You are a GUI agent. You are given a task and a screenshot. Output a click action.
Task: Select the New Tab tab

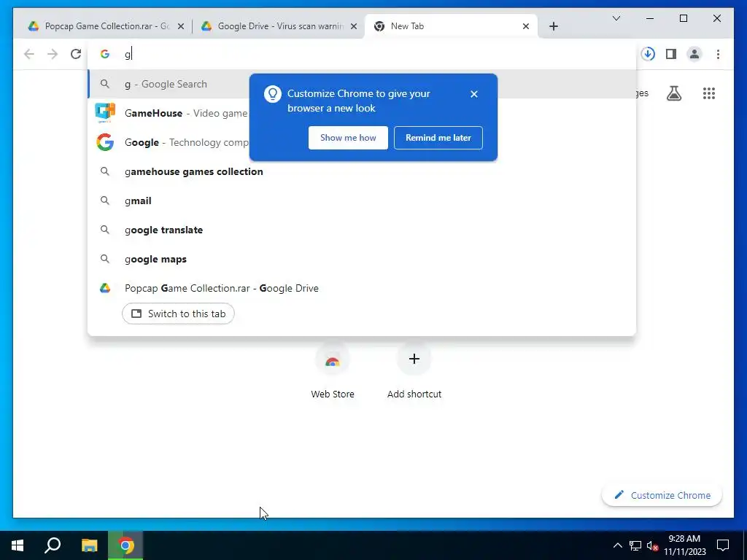(x=451, y=26)
